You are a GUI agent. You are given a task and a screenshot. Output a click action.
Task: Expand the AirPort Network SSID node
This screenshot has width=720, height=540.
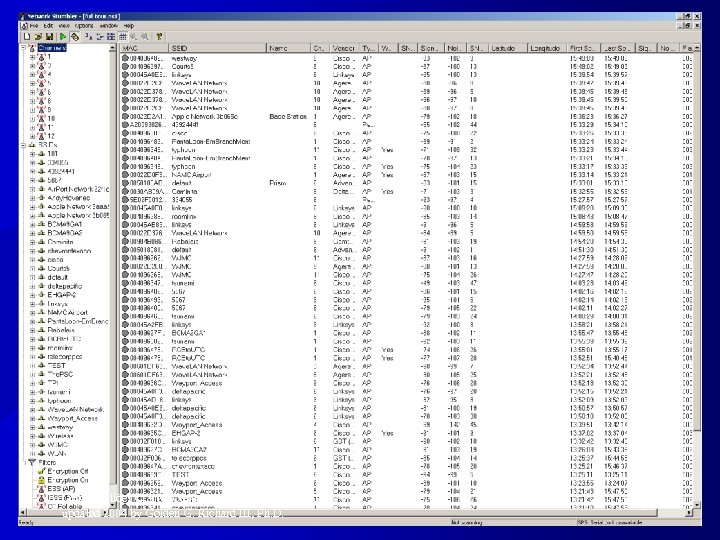pyautogui.click(x=32, y=189)
